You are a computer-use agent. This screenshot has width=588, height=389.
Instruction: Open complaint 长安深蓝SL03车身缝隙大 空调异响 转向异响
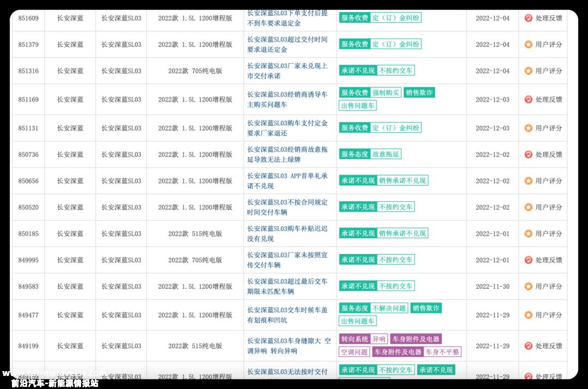pyautogui.click(x=289, y=346)
